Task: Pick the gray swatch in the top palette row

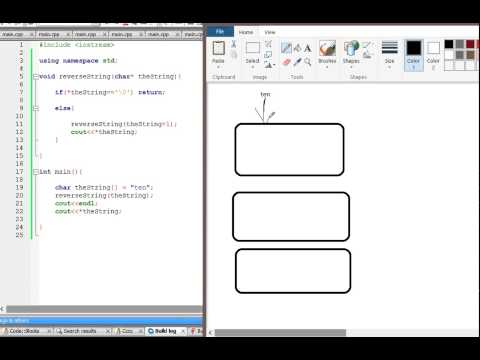Action: [x=460, y=44]
